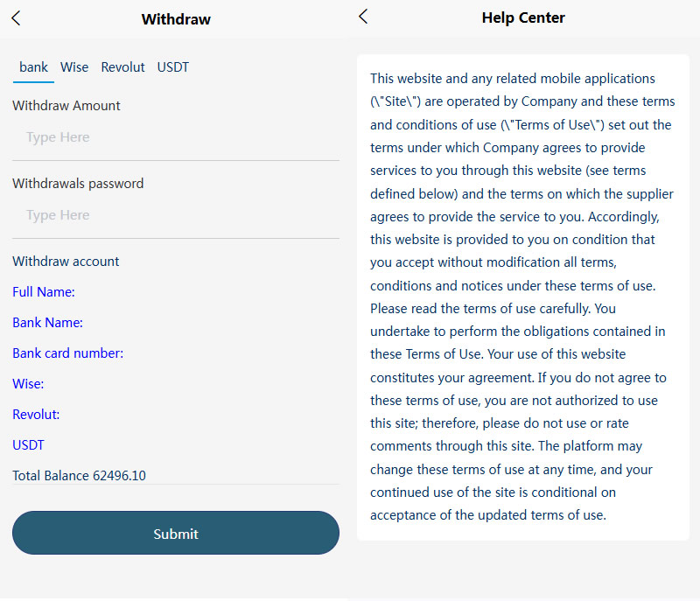Click the terms of use paragraph

[x=522, y=297]
